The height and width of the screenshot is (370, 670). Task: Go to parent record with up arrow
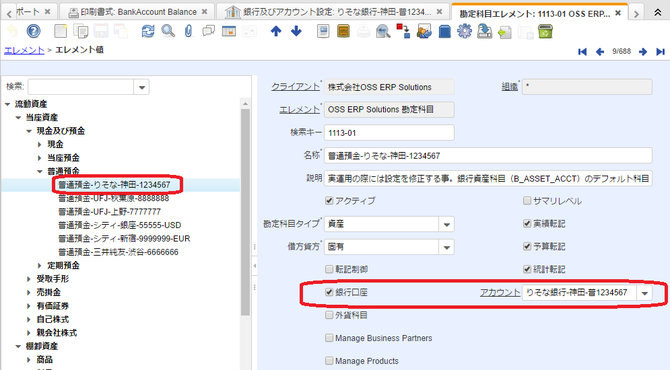click(x=276, y=31)
